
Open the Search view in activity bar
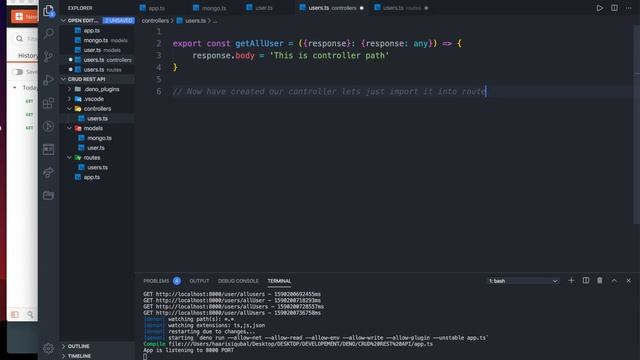pyautogui.click(x=49, y=33)
